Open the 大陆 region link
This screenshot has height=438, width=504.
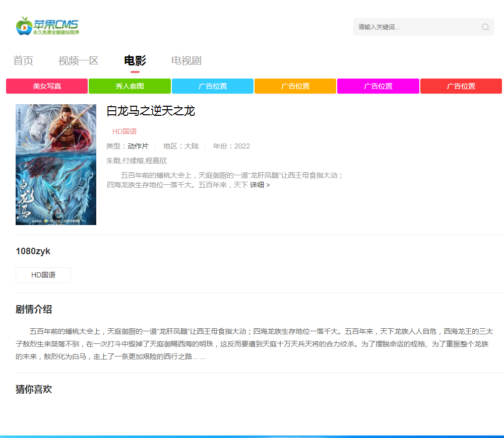click(191, 146)
